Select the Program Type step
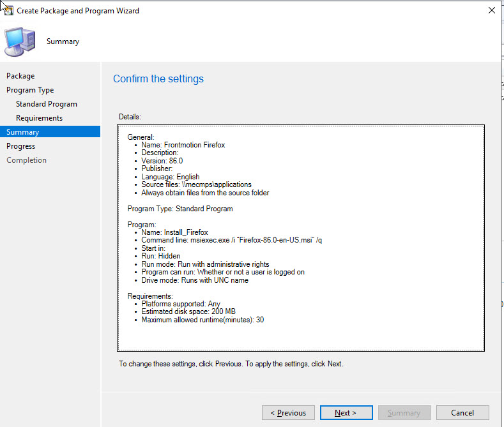The image size is (504, 427). click(30, 90)
